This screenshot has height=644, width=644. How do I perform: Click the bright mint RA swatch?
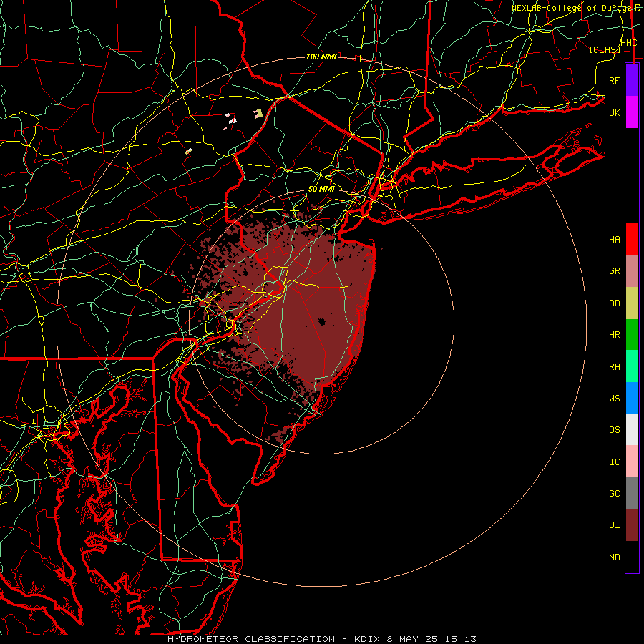tap(632, 366)
